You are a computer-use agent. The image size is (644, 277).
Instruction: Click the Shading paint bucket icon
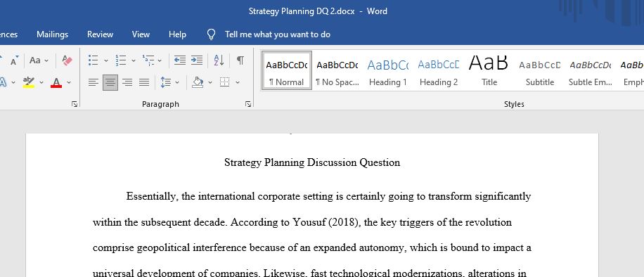coord(198,82)
